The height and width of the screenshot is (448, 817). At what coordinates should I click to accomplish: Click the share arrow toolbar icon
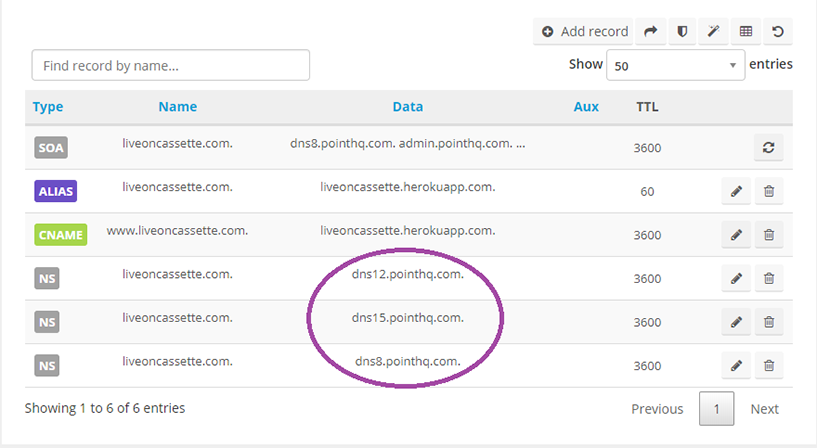[650, 32]
